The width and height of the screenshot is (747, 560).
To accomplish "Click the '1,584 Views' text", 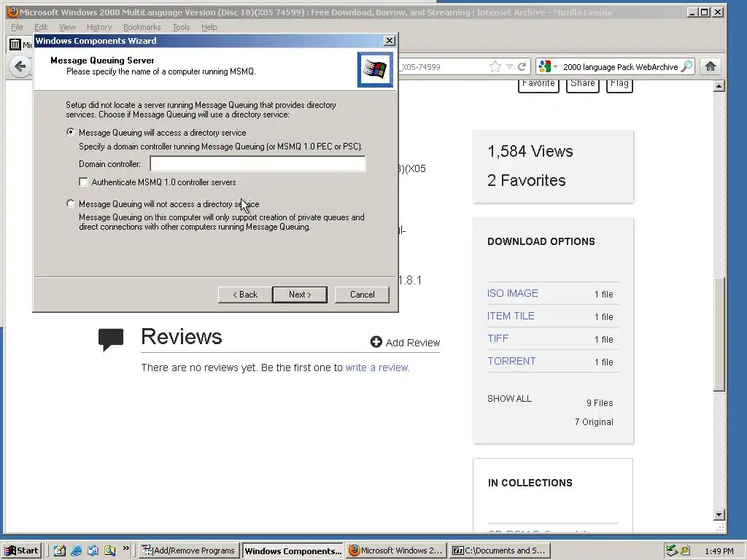I will (530, 151).
